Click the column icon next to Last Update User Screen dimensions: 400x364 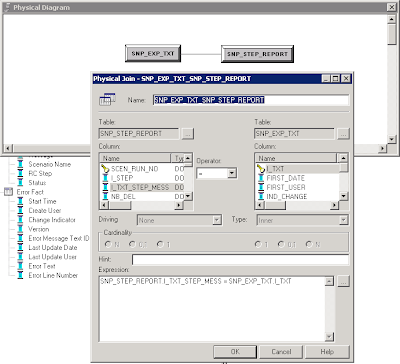tap(21, 257)
